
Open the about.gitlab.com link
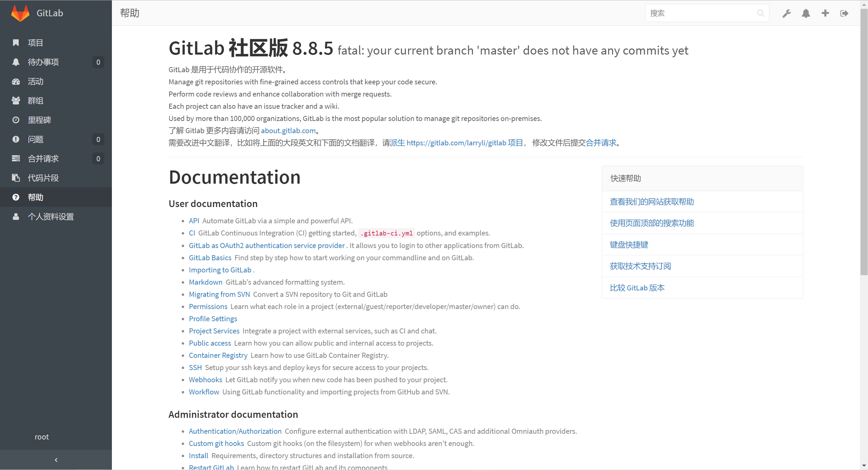coord(288,131)
